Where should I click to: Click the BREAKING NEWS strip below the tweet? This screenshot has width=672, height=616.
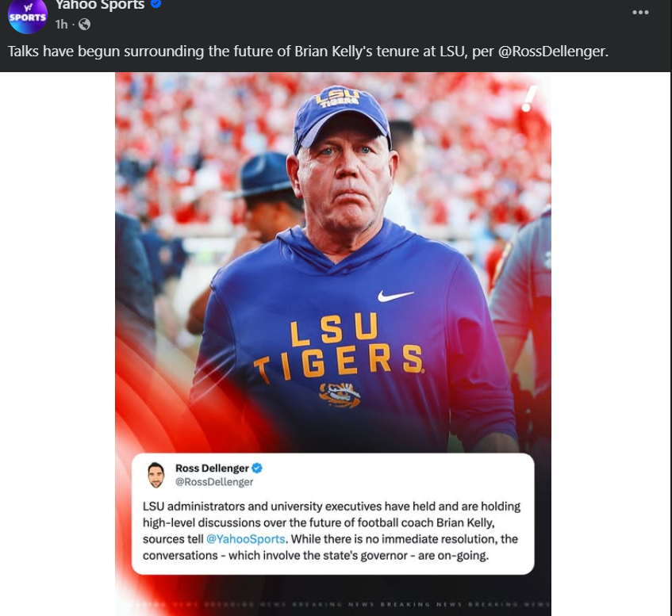click(333, 604)
